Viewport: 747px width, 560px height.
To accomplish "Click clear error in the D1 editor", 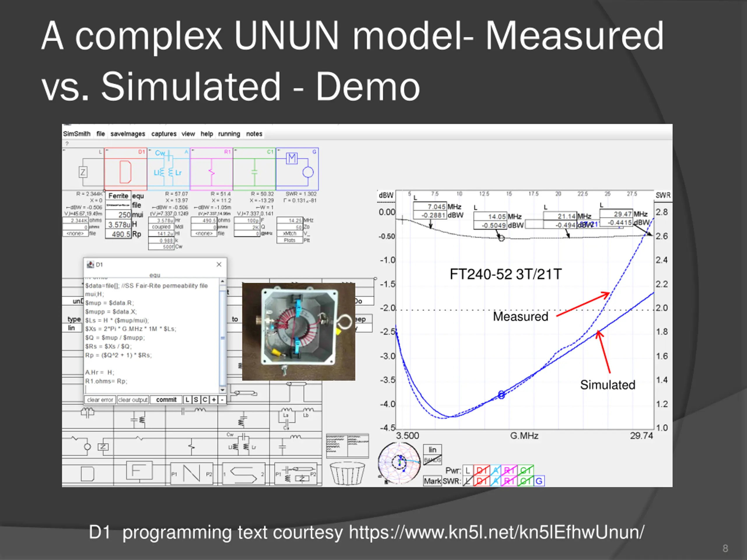I will coord(100,400).
